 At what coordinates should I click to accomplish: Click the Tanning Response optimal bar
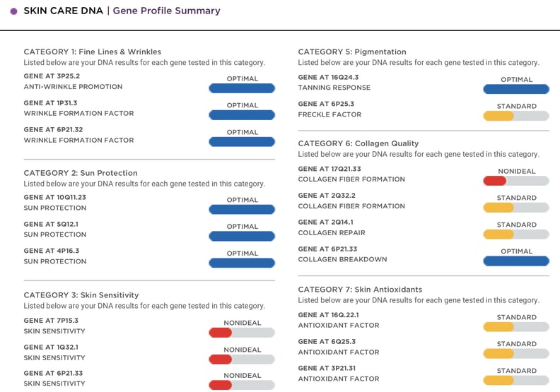[x=516, y=90]
